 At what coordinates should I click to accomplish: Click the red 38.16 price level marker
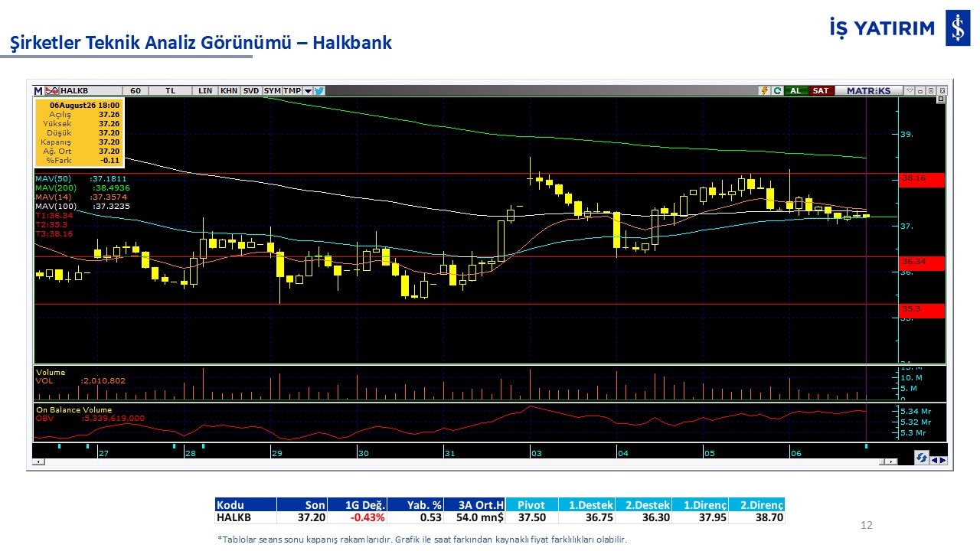coord(922,180)
